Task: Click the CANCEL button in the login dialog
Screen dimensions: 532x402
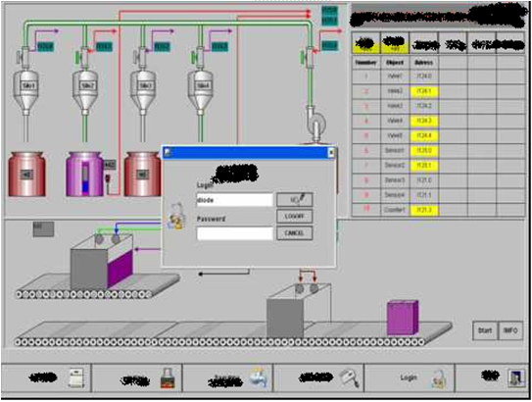Action: point(295,233)
